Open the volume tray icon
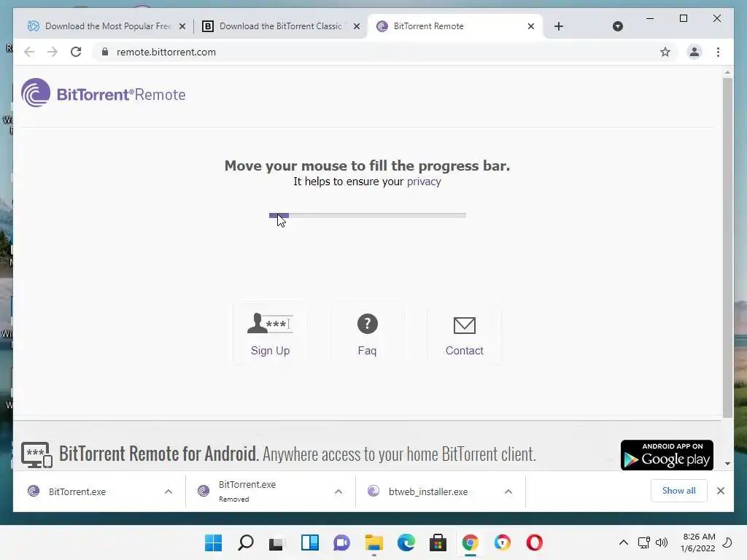This screenshot has width=747, height=560. [662, 542]
